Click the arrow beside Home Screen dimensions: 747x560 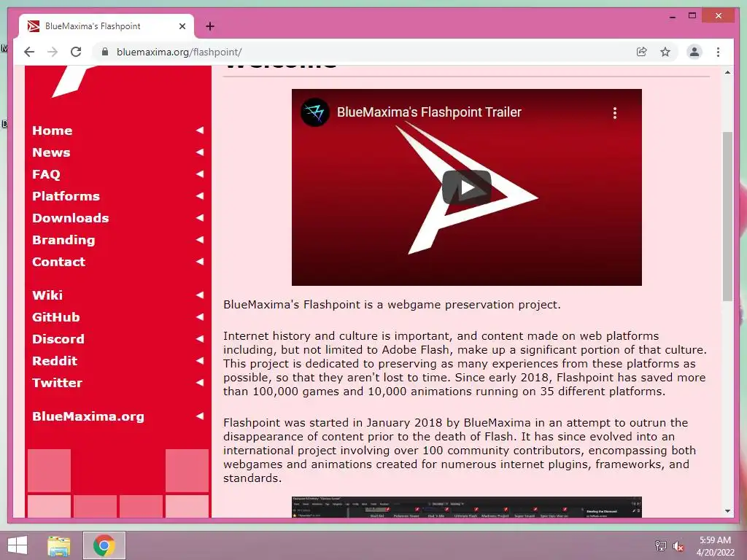pos(200,131)
